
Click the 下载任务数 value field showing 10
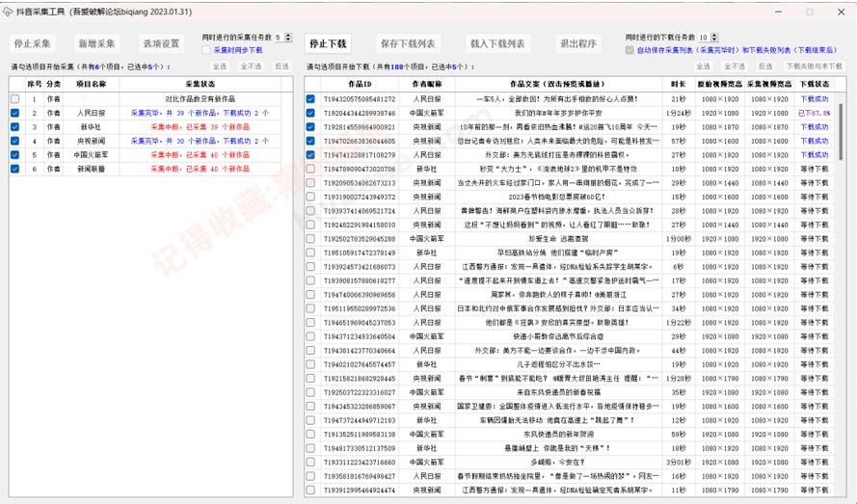coord(704,38)
